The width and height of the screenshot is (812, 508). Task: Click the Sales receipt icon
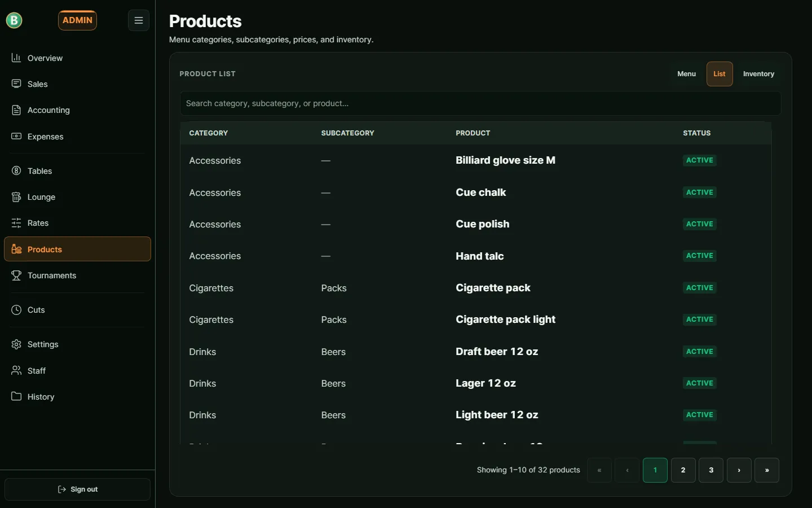(x=16, y=84)
